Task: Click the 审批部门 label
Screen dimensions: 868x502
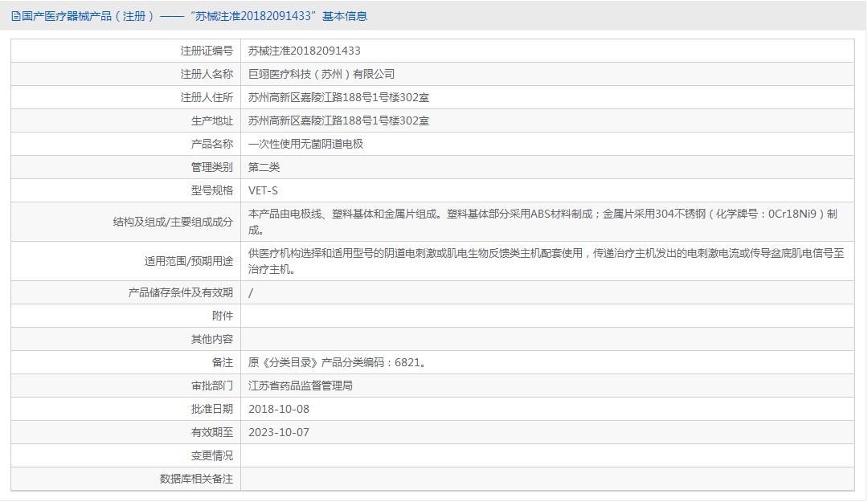Action: click(x=212, y=386)
